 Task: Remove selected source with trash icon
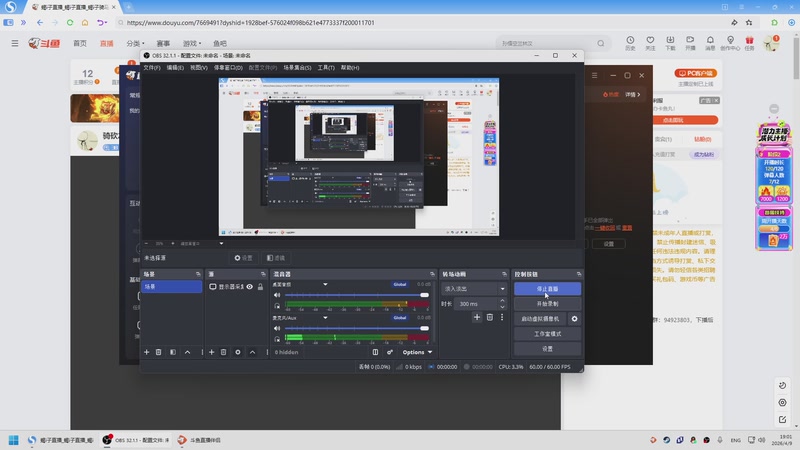(x=223, y=352)
